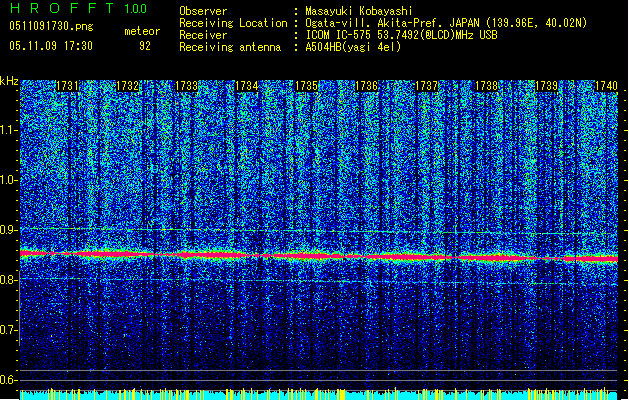The height and width of the screenshot is (400, 629).
Task: Click the observer name Masayuki Kobayashi
Action: [x=356, y=11]
